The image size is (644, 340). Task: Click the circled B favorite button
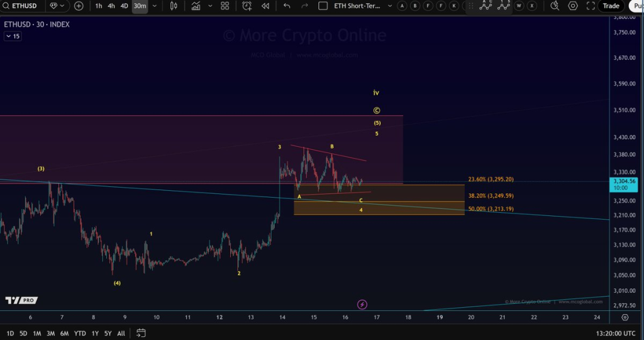(x=415, y=6)
